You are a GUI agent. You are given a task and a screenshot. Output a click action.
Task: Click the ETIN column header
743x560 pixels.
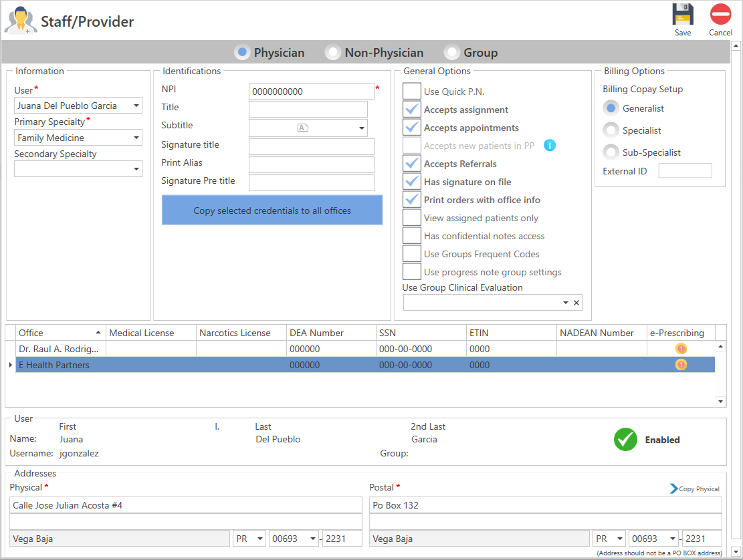(x=512, y=333)
